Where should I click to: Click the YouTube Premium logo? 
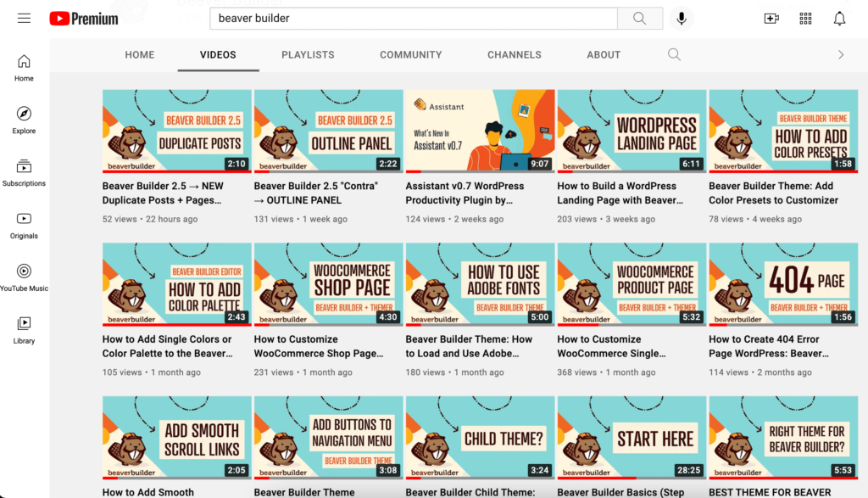[84, 19]
